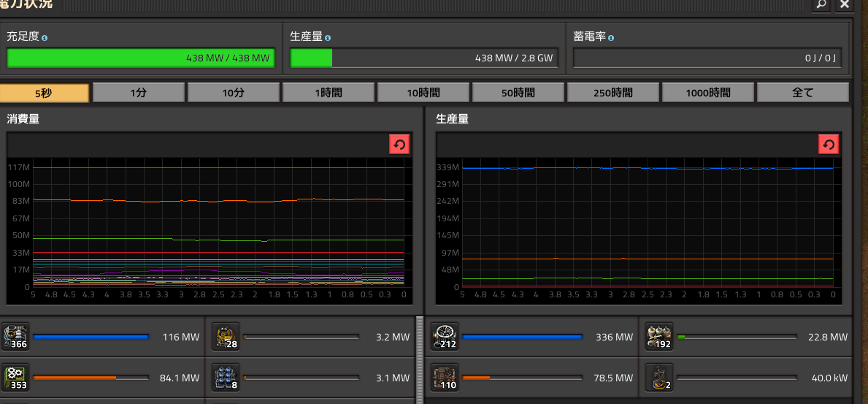Select producer icon with count 2

tap(659, 378)
